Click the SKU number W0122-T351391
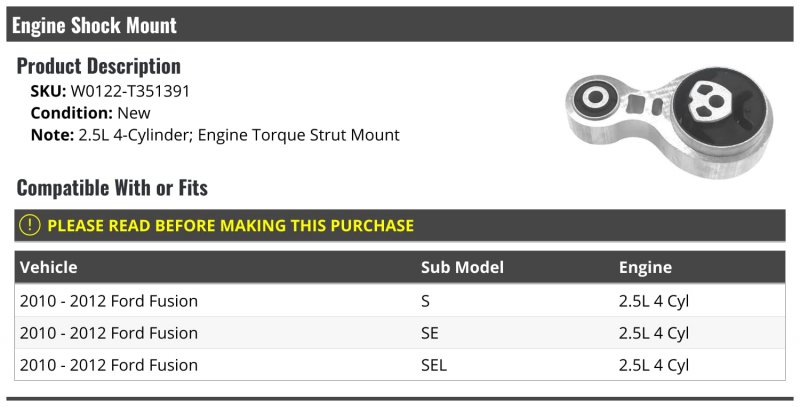 tap(130, 91)
